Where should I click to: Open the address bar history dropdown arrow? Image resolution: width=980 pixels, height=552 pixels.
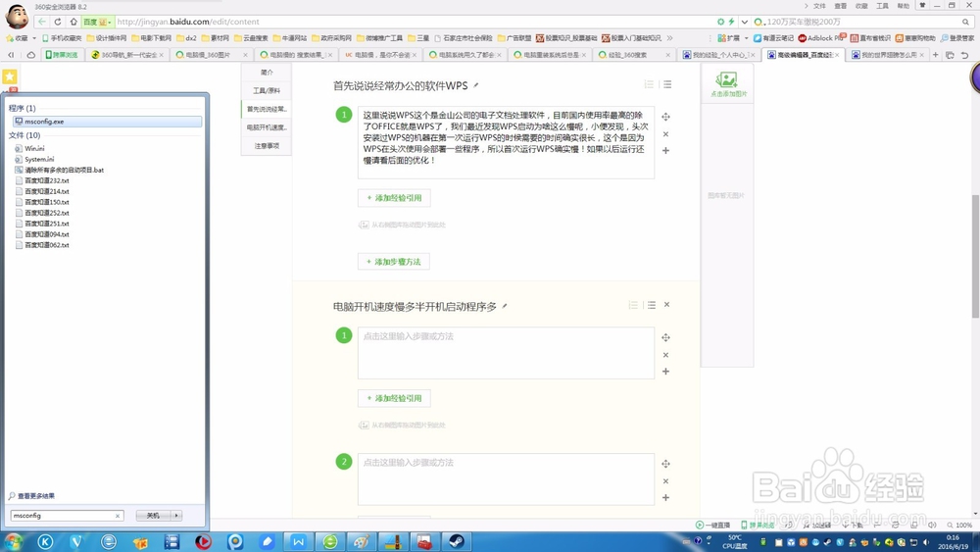(x=745, y=22)
